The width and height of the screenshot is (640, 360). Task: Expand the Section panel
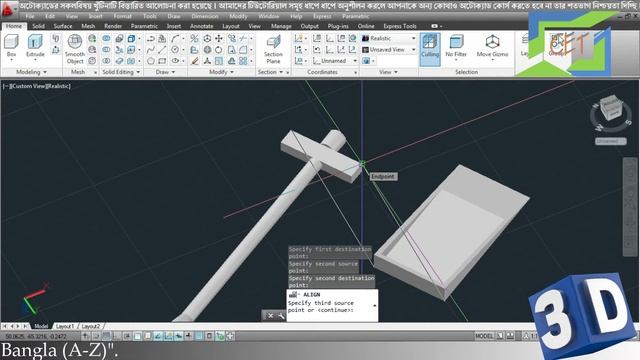click(x=270, y=72)
